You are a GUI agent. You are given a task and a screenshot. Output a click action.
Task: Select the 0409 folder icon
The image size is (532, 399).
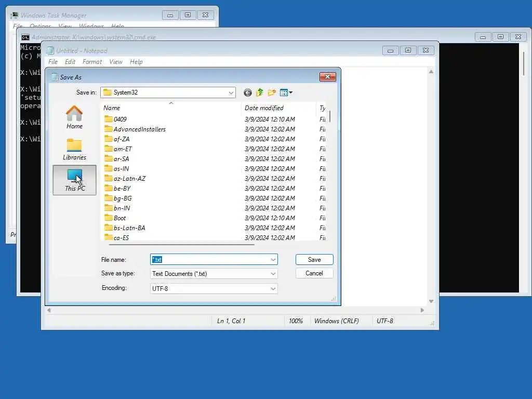(108, 119)
